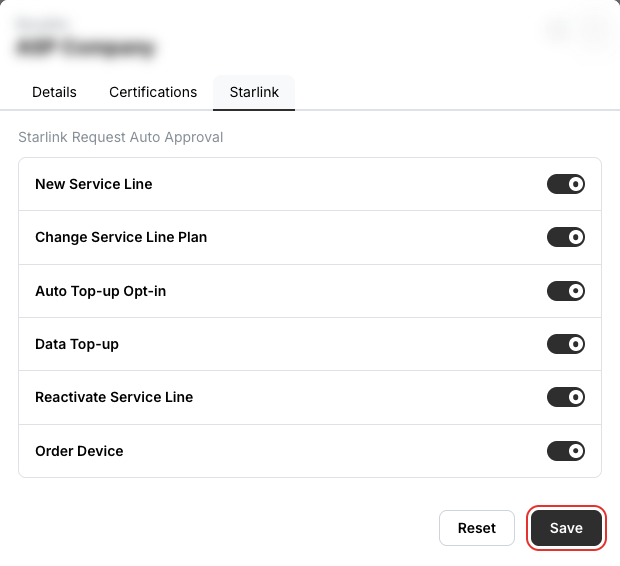Click the 'Auto Top-up Opt-in' label
Viewport: 620px width, 566px height.
(100, 291)
